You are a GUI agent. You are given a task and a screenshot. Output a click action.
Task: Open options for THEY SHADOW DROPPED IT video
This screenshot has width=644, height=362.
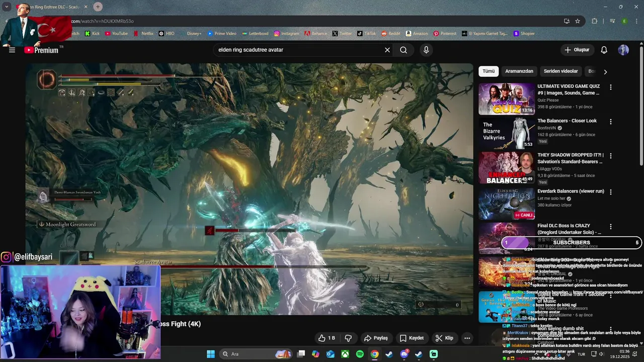[611, 157]
